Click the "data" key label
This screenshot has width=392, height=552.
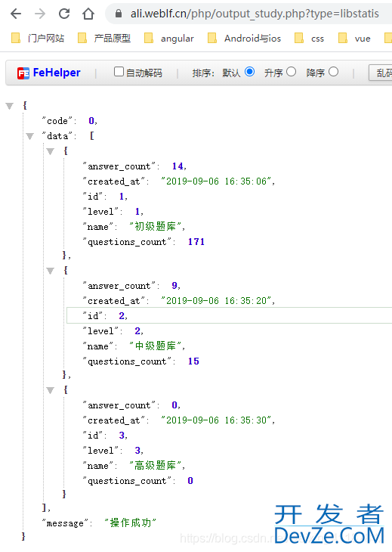tap(57, 136)
